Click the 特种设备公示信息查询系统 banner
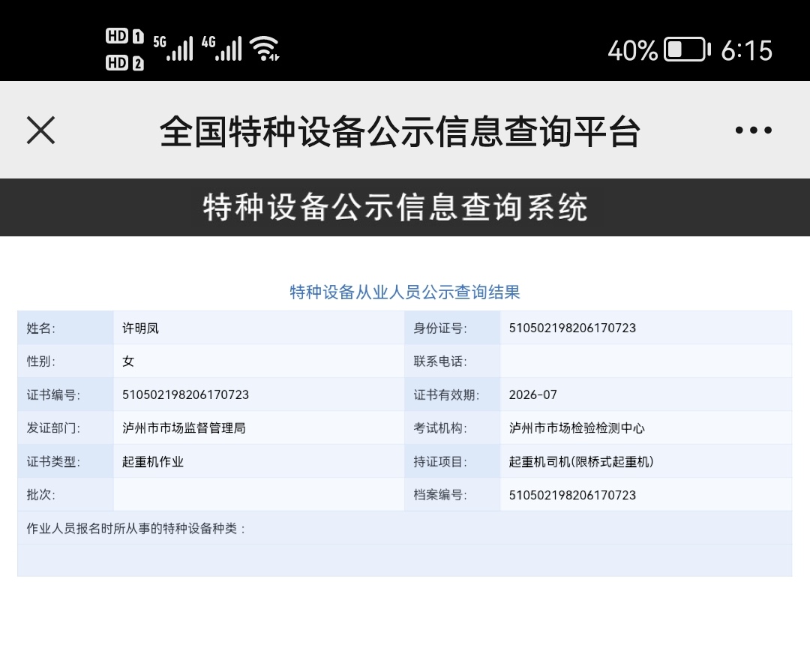 click(396, 208)
